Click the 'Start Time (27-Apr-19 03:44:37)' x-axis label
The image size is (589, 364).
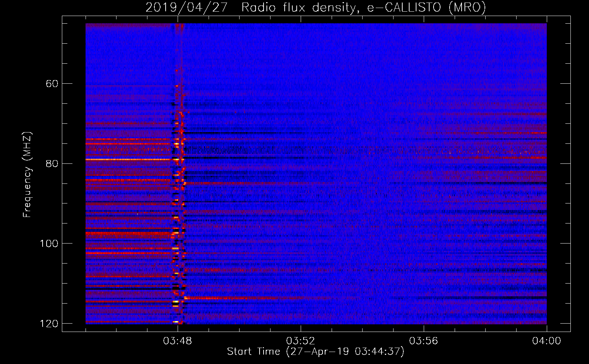click(x=316, y=352)
